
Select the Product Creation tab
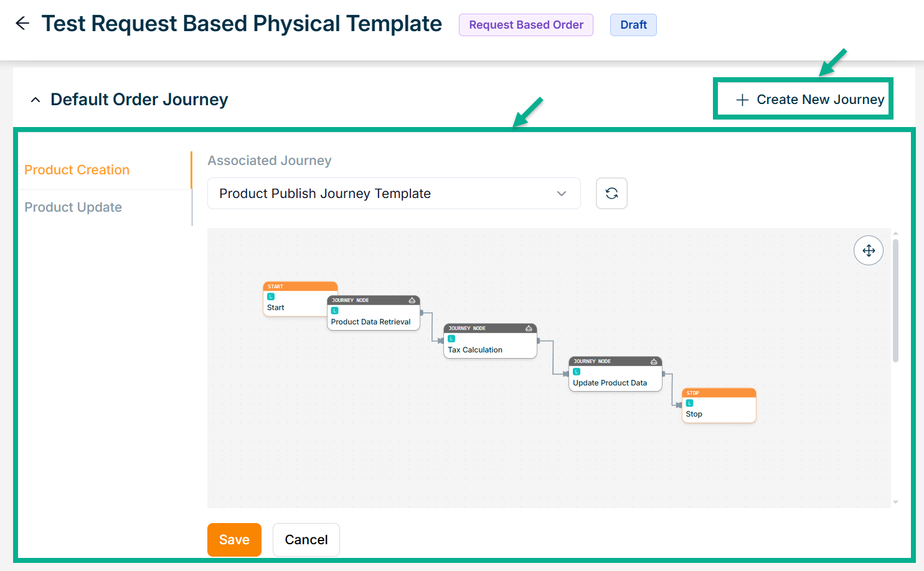(x=77, y=170)
